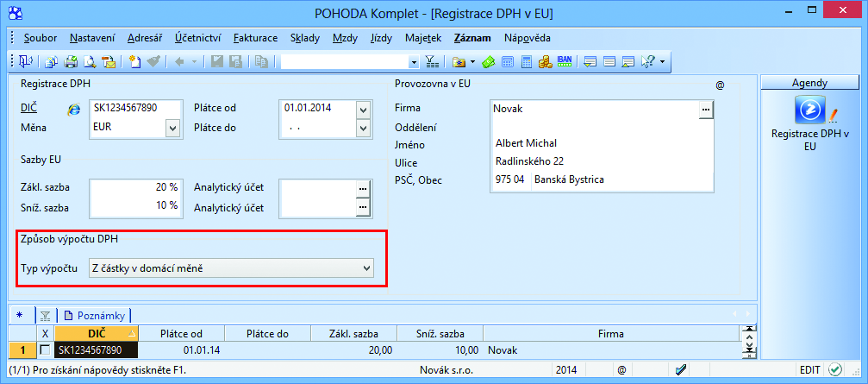The height and width of the screenshot is (384, 868).
Task: Open the Registrace DPH v EU agenda icon
Action: pyautogui.click(x=810, y=110)
